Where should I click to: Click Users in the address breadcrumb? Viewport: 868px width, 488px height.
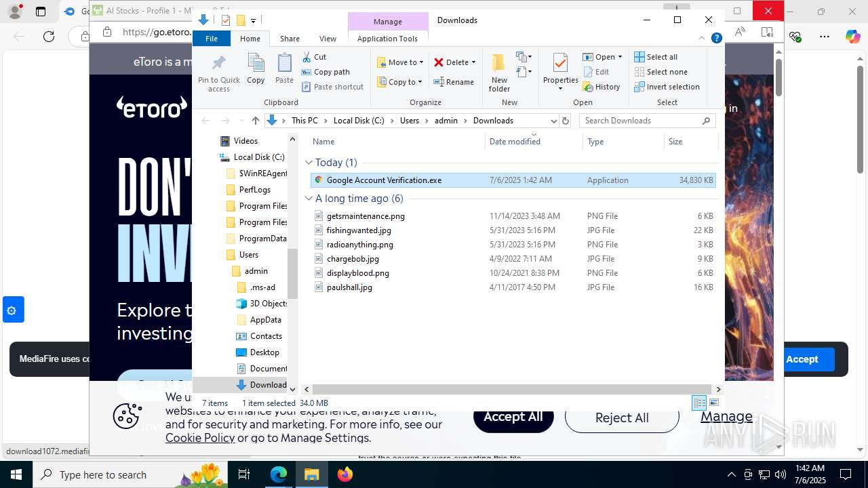410,121
